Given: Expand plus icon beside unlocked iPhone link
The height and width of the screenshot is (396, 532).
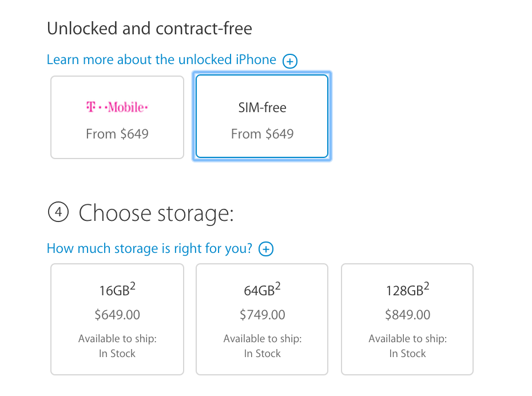Looking at the screenshot, I should click(290, 61).
